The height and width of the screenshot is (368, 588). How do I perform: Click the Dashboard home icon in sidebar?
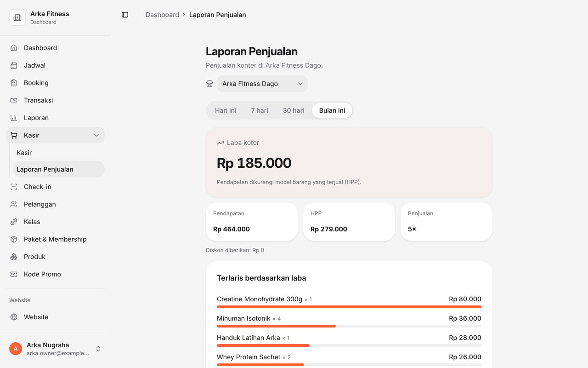[x=14, y=48]
